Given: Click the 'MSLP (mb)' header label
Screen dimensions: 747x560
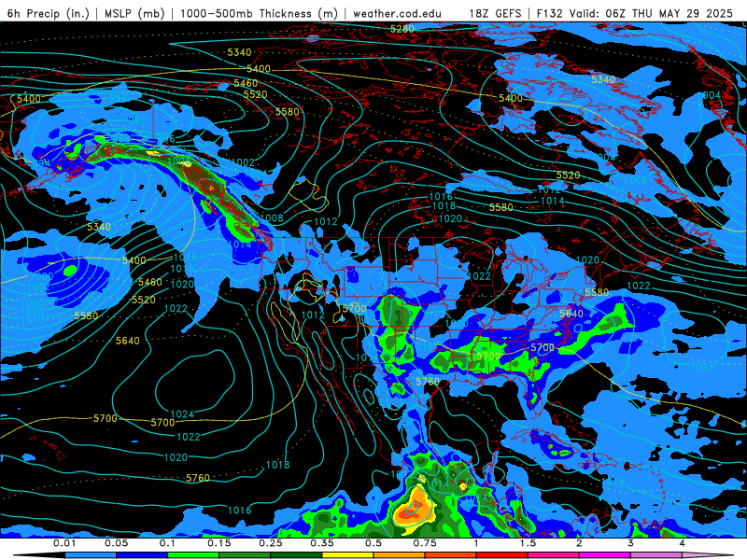Looking at the screenshot, I should point(134,13).
